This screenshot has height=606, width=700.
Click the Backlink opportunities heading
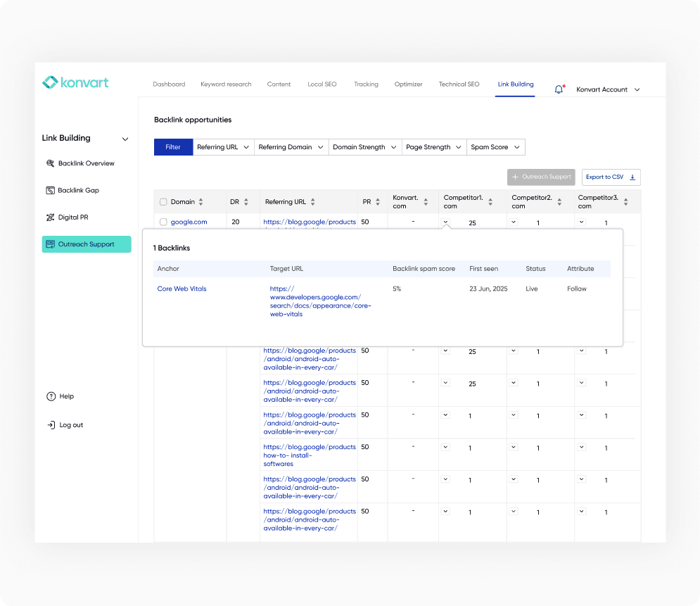tap(193, 120)
